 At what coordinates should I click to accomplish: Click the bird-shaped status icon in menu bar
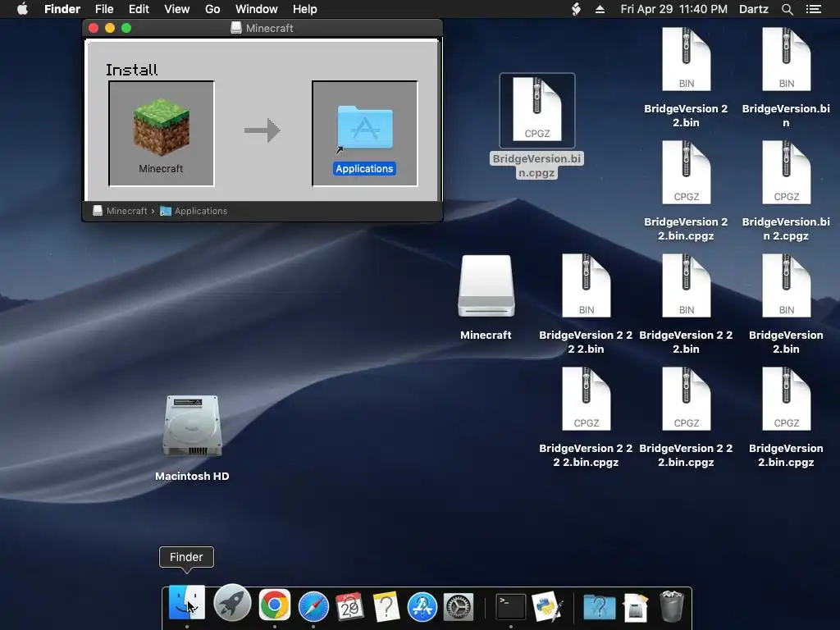576,9
